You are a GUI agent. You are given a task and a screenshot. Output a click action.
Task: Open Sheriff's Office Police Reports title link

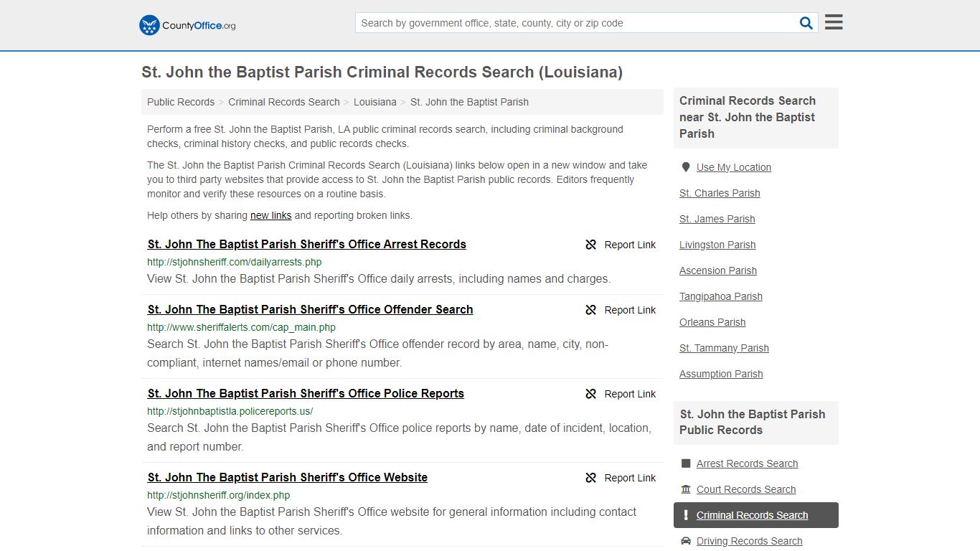pyautogui.click(x=306, y=393)
